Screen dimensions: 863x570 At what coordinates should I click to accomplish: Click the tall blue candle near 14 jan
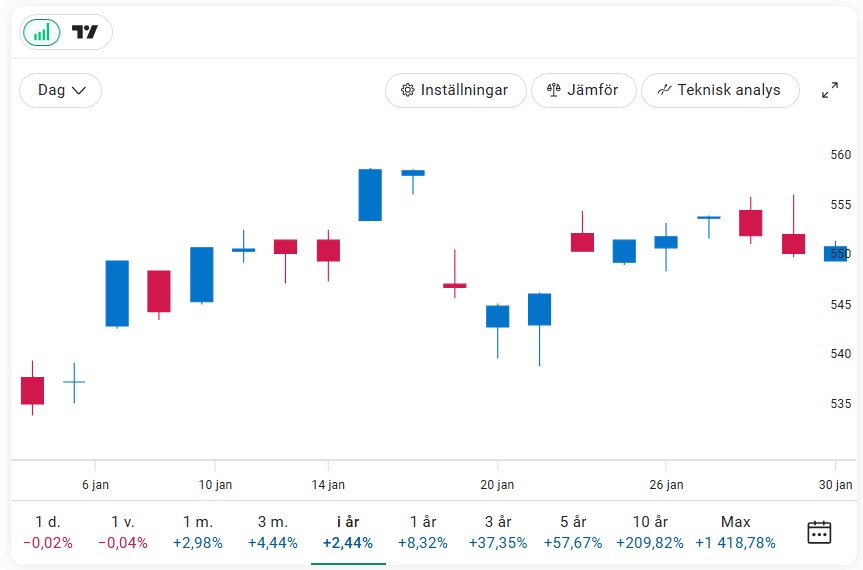pos(370,195)
